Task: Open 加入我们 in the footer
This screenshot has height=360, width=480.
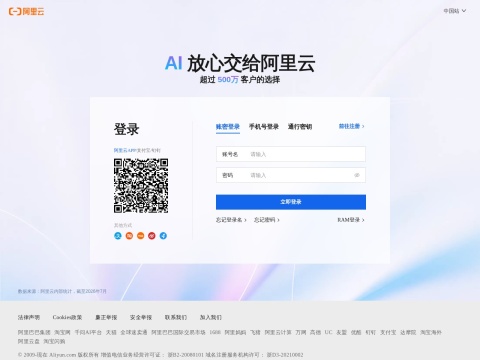Action: coord(211,317)
